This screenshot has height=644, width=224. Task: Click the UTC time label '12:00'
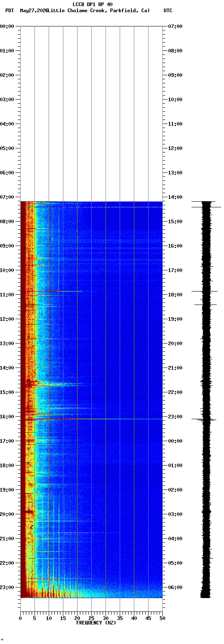pyautogui.click(x=175, y=148)
